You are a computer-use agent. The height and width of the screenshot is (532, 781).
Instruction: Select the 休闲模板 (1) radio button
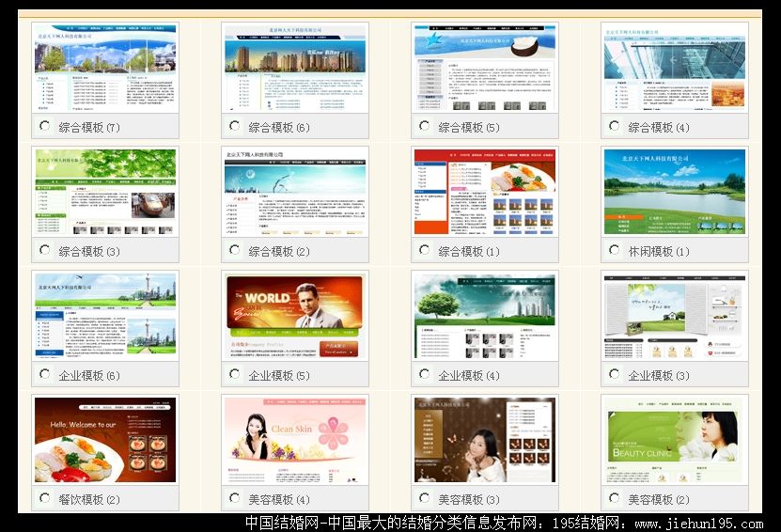[x=614, y=250]
